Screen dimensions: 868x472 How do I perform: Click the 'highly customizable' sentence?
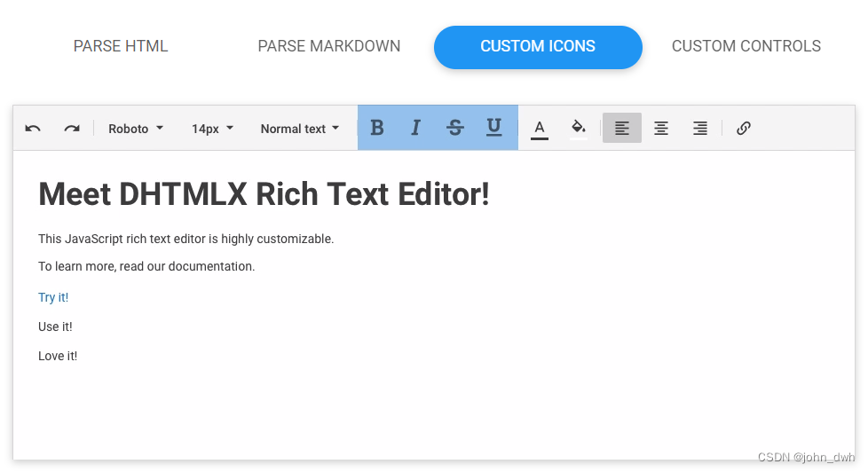point(186,239)
